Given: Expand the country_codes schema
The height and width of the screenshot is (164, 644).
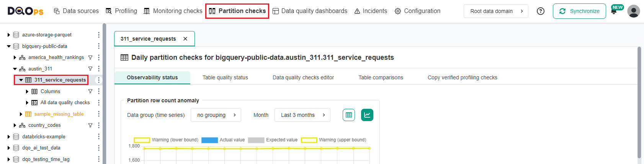Looking at the screenshot, I should point(15,125).
